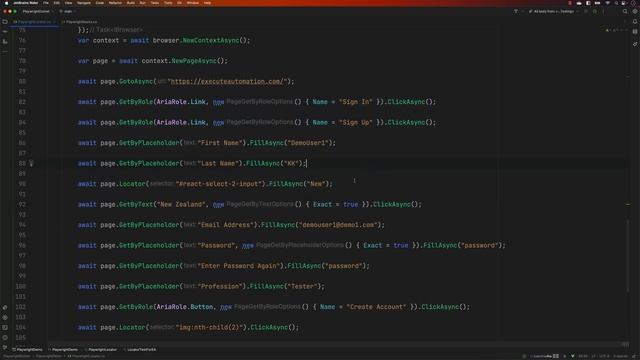Open the All tests run configuration dropdown
The image size is (640, 360).
tap(554, 11)
